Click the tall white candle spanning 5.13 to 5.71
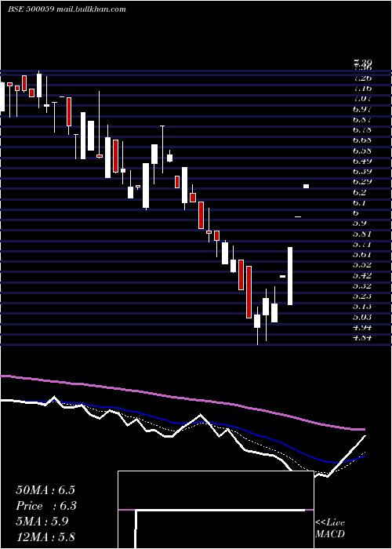This screenshot has height=549, width=392. [x=290, y=276]
